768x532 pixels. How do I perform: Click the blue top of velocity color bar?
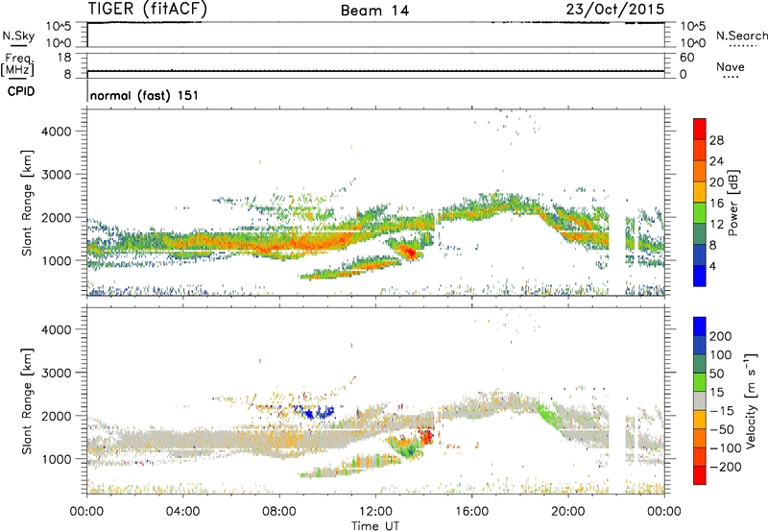(x=700, y=326)
